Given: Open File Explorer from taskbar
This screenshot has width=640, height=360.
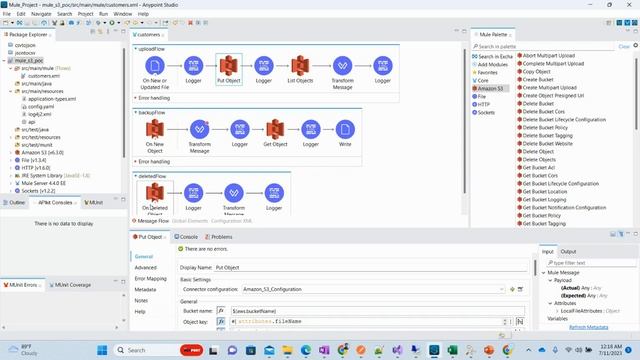Looking at the screenshot, I should [x=287, y=350].
